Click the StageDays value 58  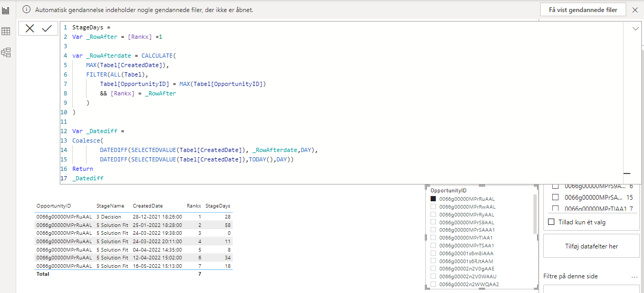click(x=227, y=225)
